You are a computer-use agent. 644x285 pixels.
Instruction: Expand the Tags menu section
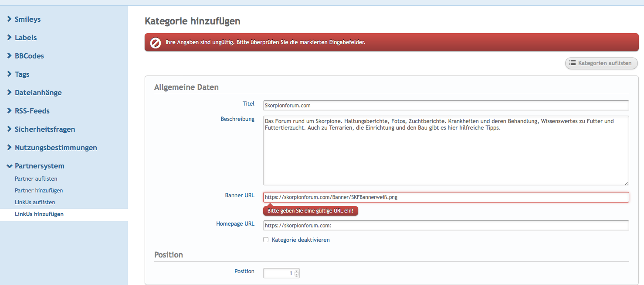(22, 74)
